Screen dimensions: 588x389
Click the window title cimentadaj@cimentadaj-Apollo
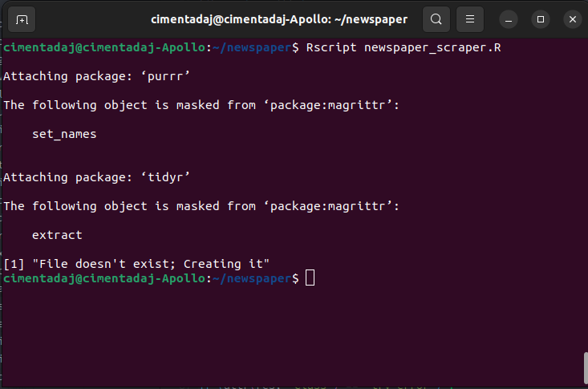tap(279, 18)
